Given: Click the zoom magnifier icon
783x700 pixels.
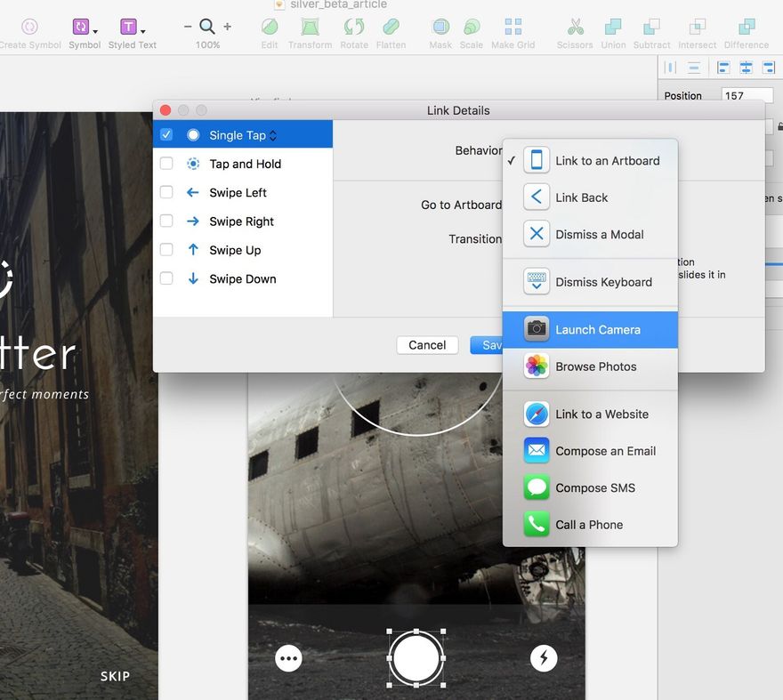Looking at the screenshot, I should 207,26.
